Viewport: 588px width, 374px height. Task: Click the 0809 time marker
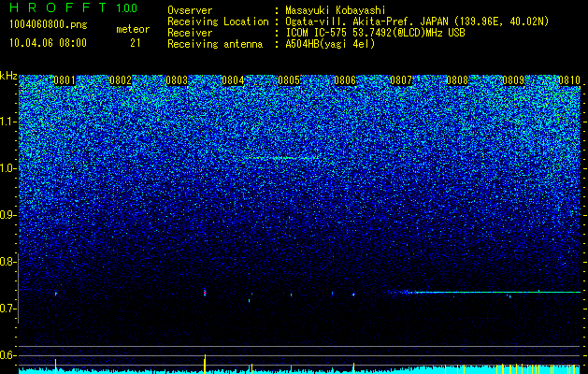[x=513, y=80]
